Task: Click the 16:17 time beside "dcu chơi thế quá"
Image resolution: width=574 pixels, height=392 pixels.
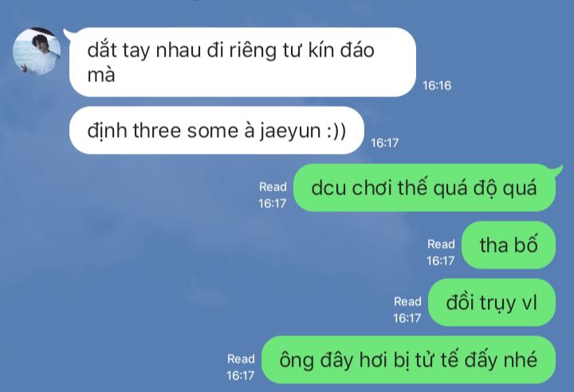Action: pyautogui.click(x=273, y=203)
